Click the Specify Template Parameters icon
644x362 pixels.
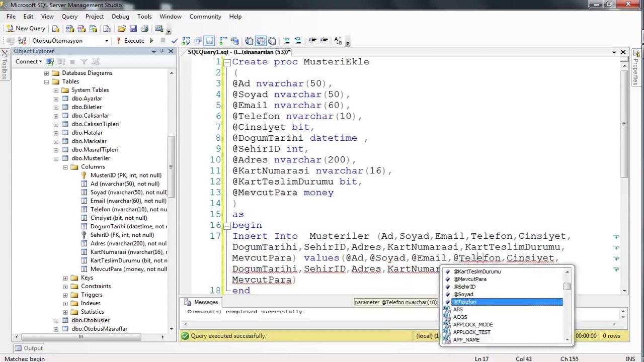[x=338, y=41]
